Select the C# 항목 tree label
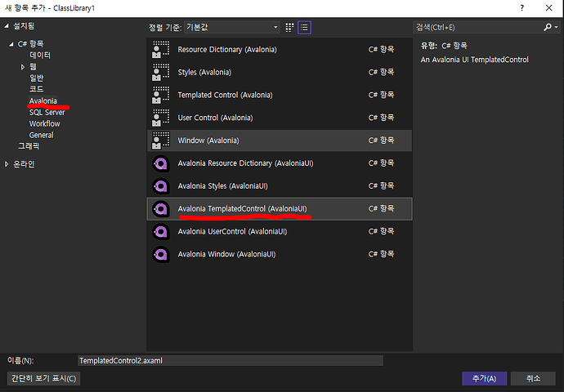 (x=30, y=44)
